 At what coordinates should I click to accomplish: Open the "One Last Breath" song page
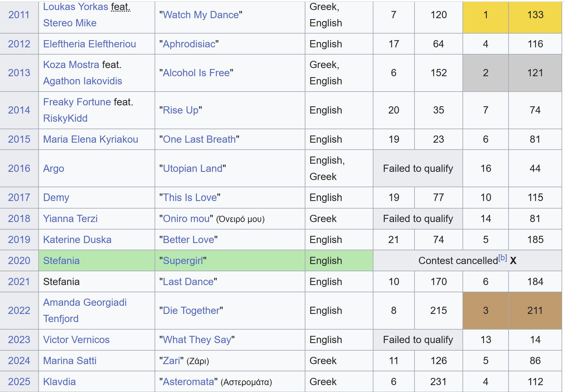[x=199, y=139]
